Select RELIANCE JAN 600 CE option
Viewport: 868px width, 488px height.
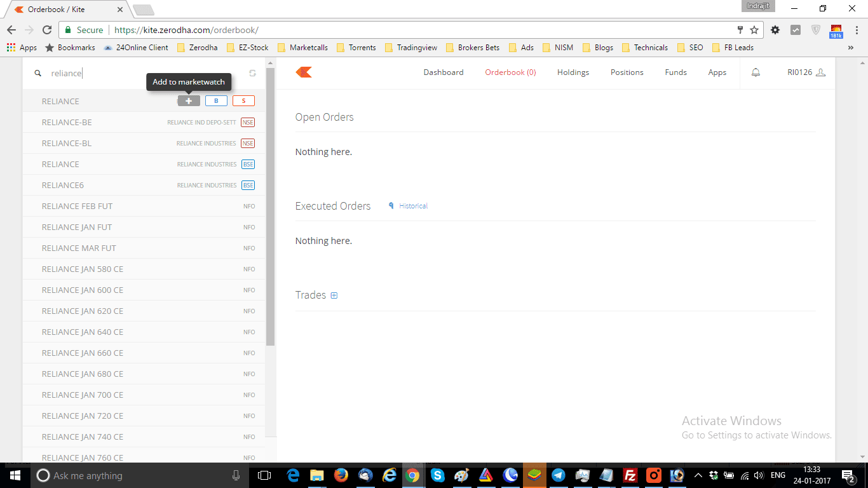click(x=144, y=290)
